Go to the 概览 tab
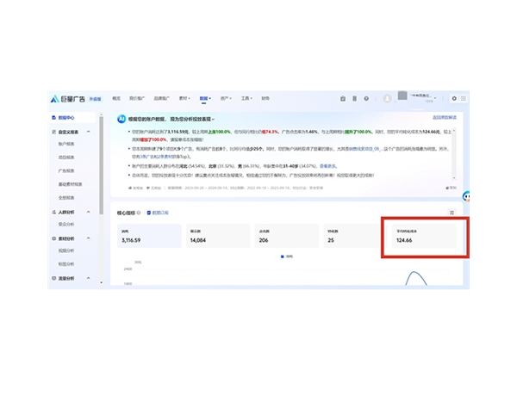The height and width of the screenshot is (420, 517). [116, 98]
